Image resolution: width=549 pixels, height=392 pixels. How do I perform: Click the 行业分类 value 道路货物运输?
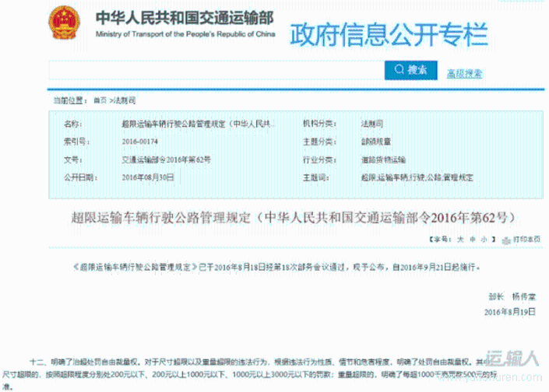point(383,159)
